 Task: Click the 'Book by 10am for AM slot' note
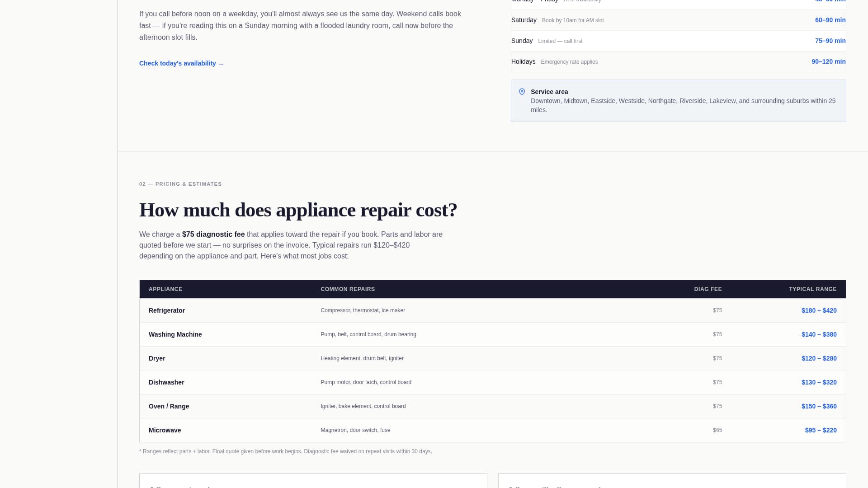573,20
